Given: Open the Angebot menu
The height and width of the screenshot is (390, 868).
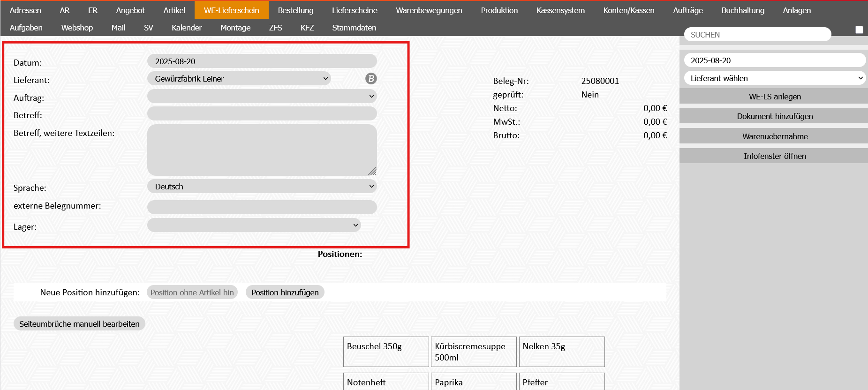Looking at the screenshot, I should coord(130,10).
